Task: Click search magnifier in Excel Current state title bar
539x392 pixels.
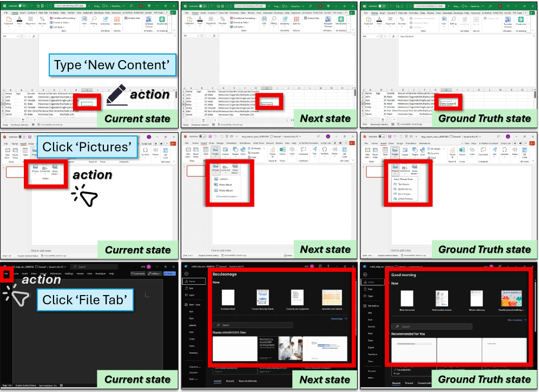Action: (x=132, y=6)
